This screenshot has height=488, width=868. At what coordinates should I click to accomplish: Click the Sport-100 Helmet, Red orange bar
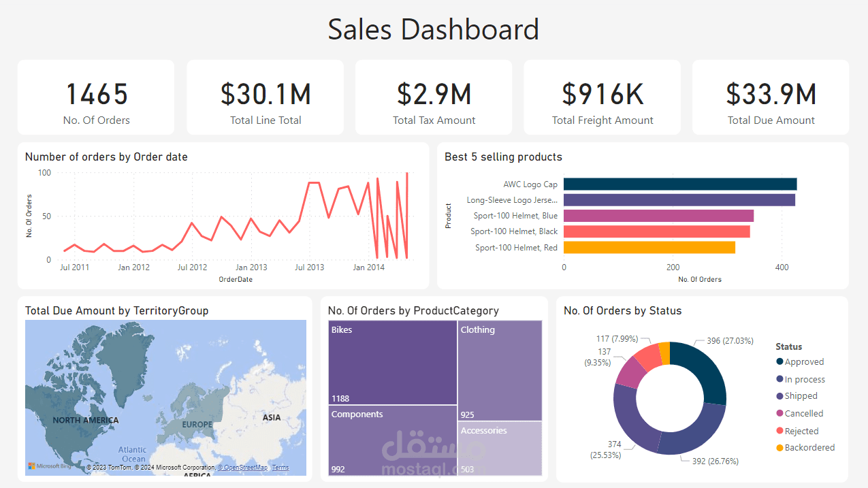650,247
